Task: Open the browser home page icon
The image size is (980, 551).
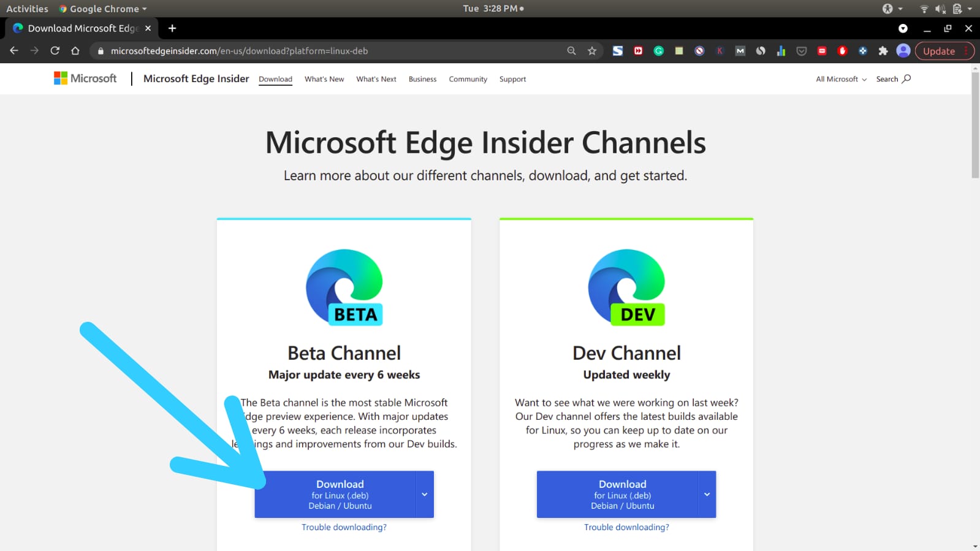Action: coord(75,51)
